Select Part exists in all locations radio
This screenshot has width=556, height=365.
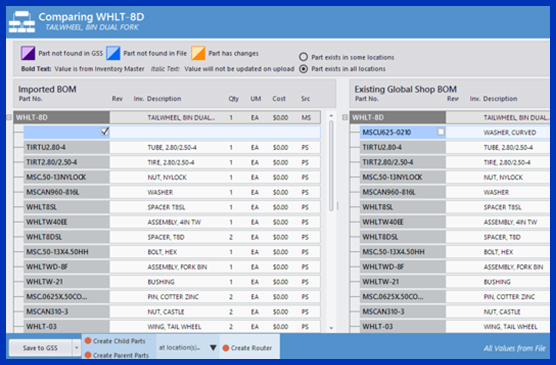[303, 68]
